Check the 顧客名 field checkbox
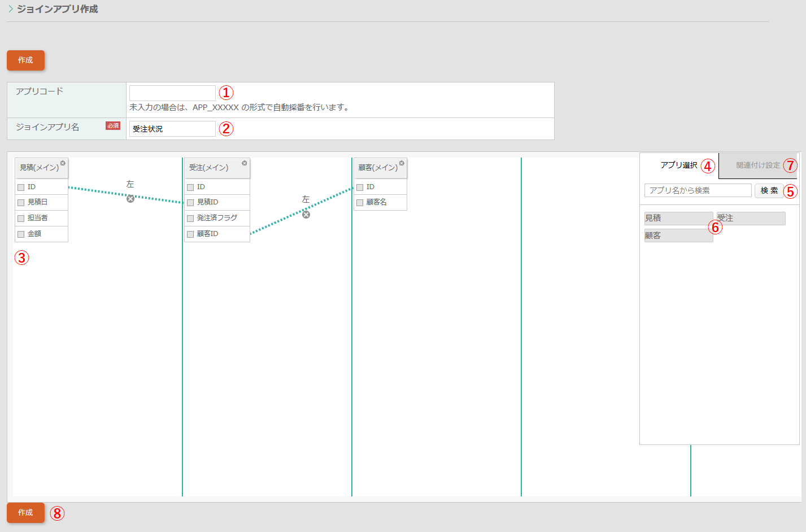The width and height of the screenshot is (806, 532). pyautogui.click(x=360, y=203)
